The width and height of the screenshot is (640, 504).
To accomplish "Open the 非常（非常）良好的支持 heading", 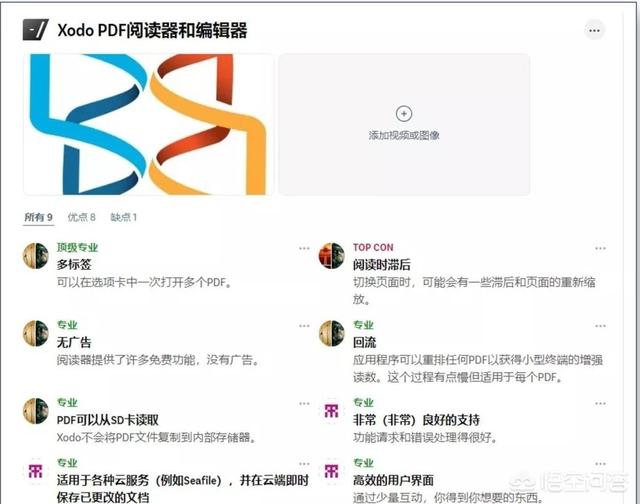I will click(416, 420).
